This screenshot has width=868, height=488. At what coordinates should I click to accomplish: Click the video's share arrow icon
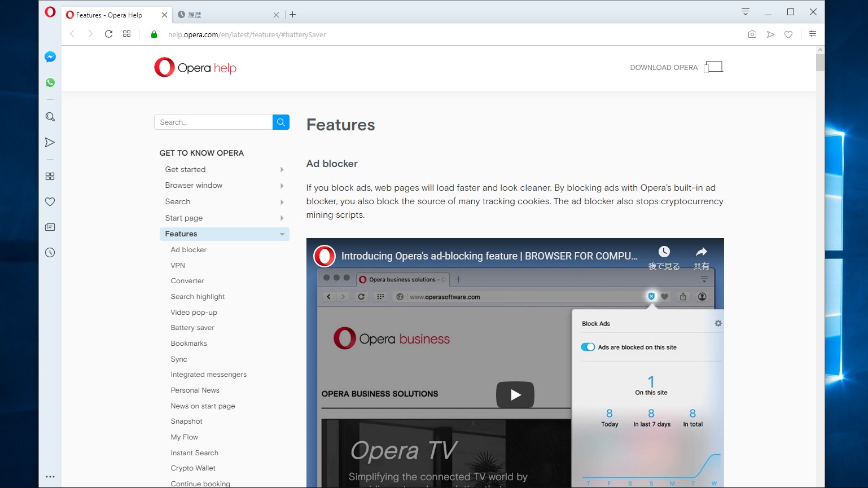pyautogui.click(x=702, y=252)
